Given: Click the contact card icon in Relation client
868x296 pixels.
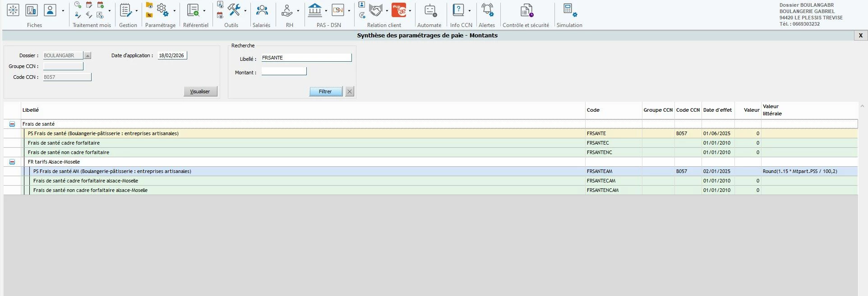Looking at the screenshot, I should pyautogui.click(x=362, y=5).
